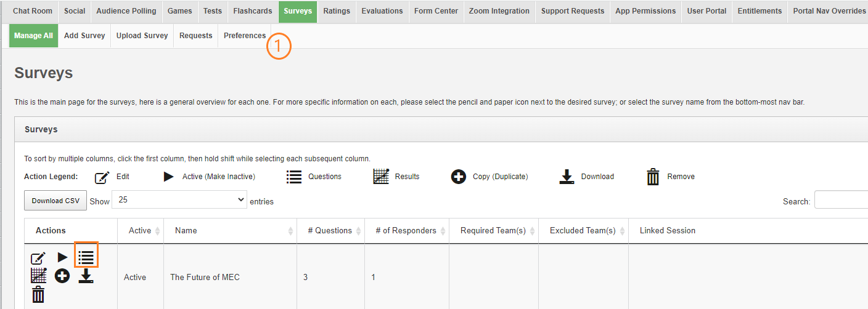Open the Preferences sub-tab
This screenshot has height=309, width=868.
pyautogui.click(x=245, y=36)
